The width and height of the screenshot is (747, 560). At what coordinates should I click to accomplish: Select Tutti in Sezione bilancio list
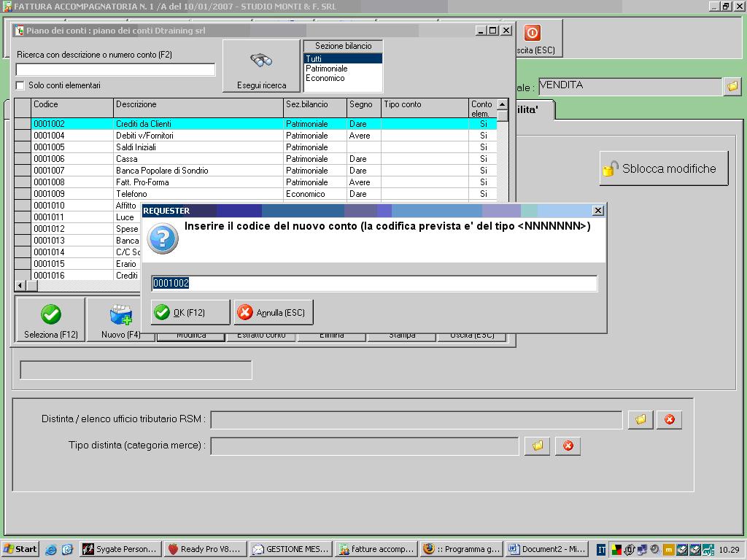343,58
